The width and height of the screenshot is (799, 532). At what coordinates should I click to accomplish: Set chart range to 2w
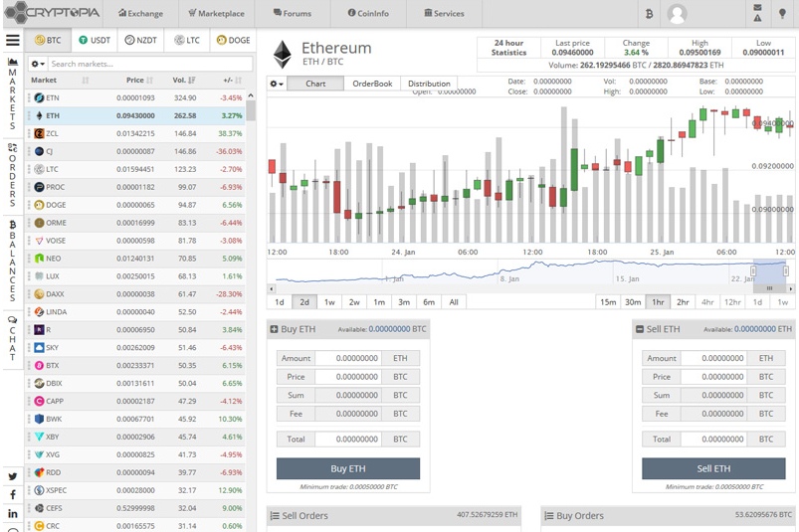tap(354, 302)
